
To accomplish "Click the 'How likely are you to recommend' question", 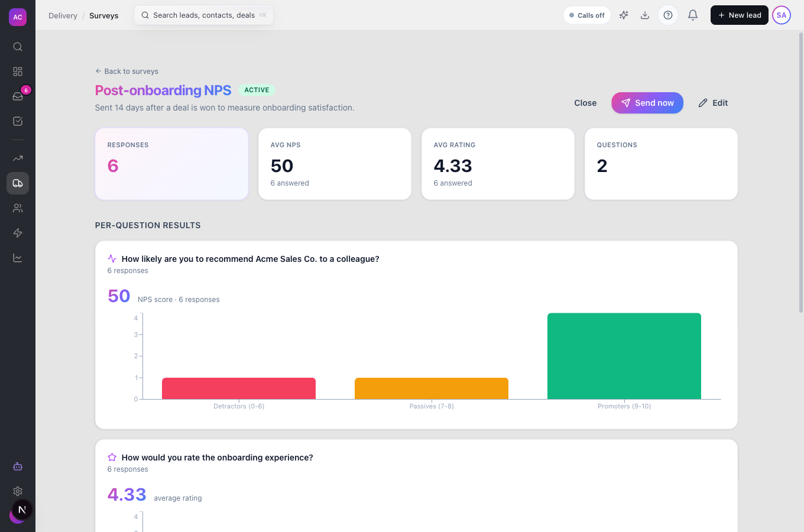I will [250, 259].
